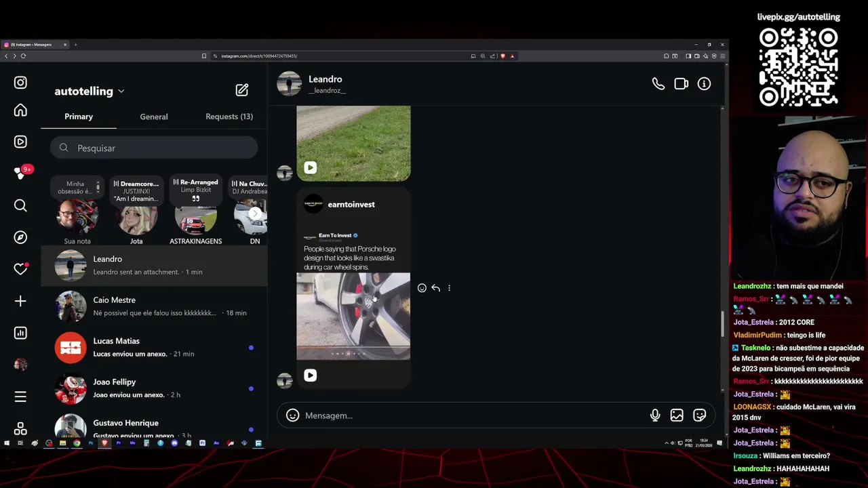Go back in the browser
This screenshot has height=488, width=868.
point(6,56)
